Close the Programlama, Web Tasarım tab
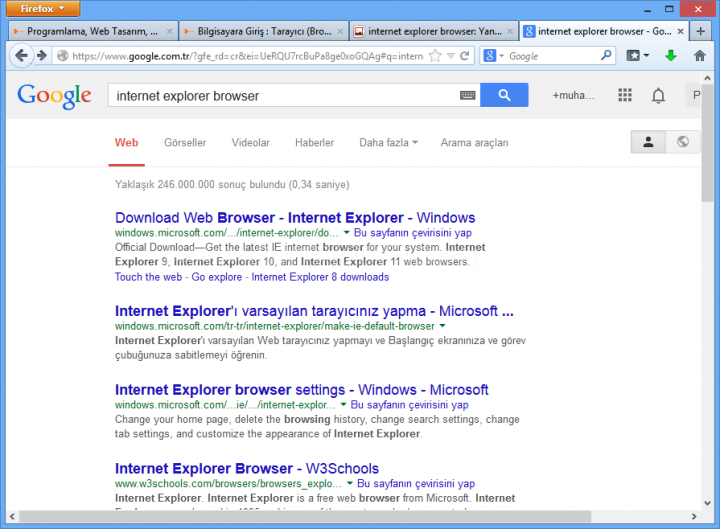The image size is (720, 529). point(169,31)
